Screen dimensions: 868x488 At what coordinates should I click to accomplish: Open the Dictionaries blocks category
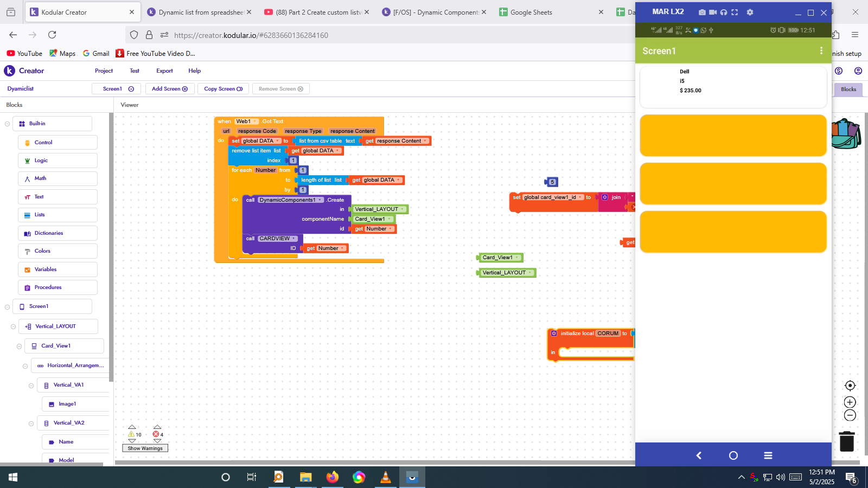pyautogui.click(x=58, y=233)
